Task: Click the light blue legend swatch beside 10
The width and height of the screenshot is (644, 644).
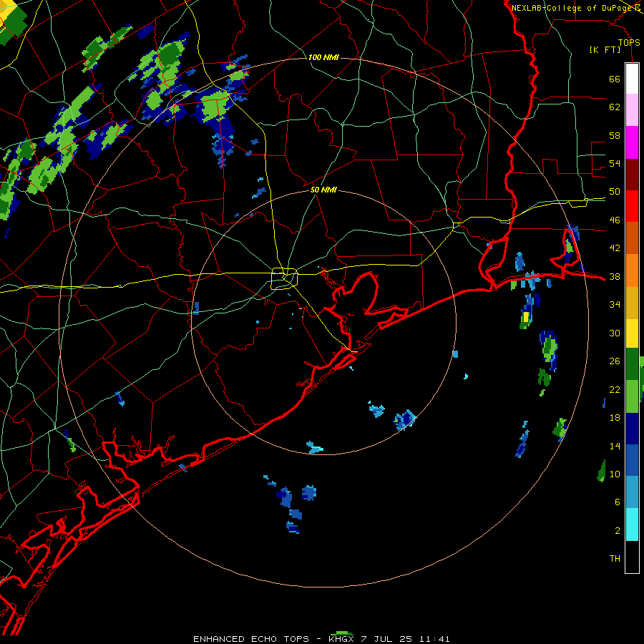Action: [632, 492]
